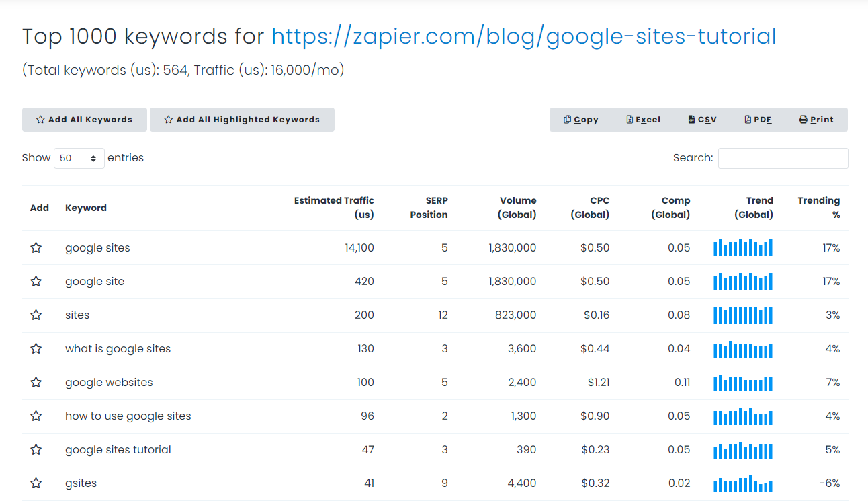This screenshot has width=868, height=503.
Task: Click the volume value 390
Action: 527,450
